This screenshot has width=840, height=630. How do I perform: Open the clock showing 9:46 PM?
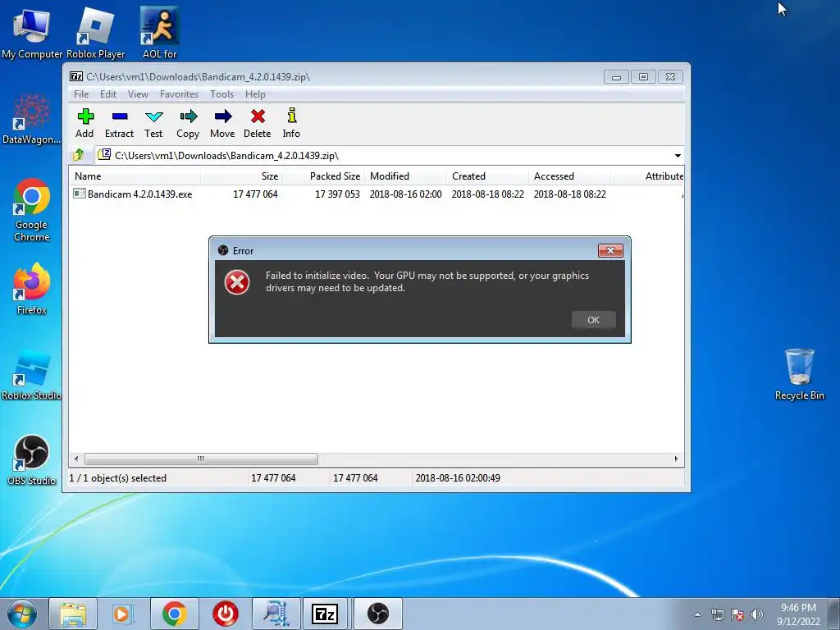[798, 614]
